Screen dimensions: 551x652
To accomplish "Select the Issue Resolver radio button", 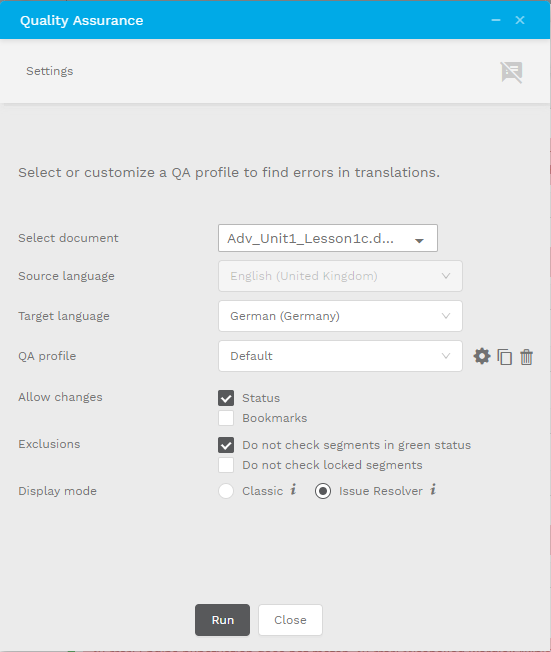I will coord(323,491).
